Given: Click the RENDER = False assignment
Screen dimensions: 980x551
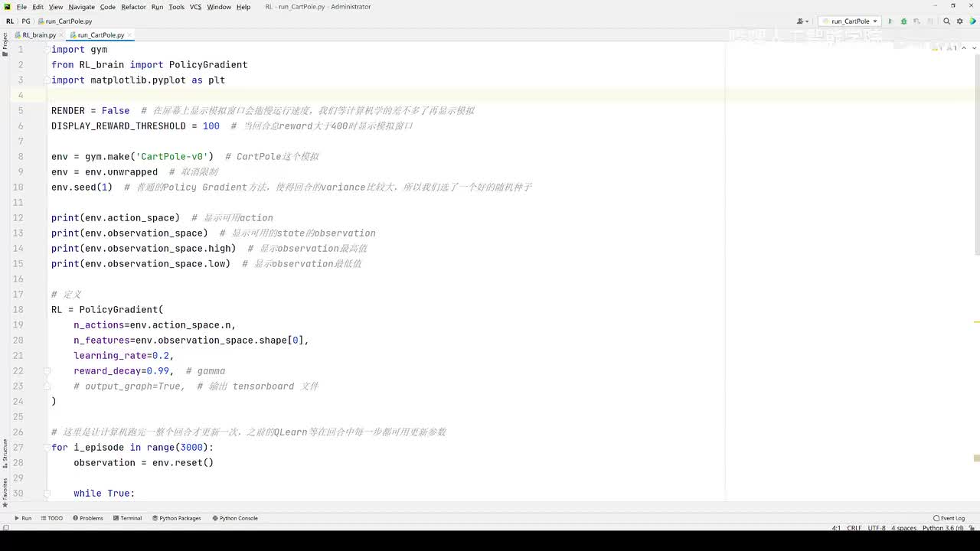Looking at the screenshot, I should click(x=90, y=111).
